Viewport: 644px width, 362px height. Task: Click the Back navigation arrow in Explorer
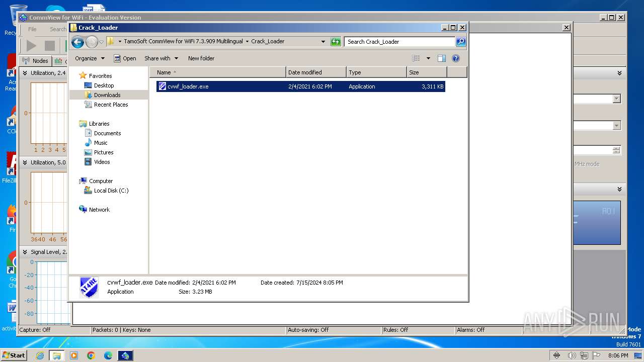coord(77,42)
